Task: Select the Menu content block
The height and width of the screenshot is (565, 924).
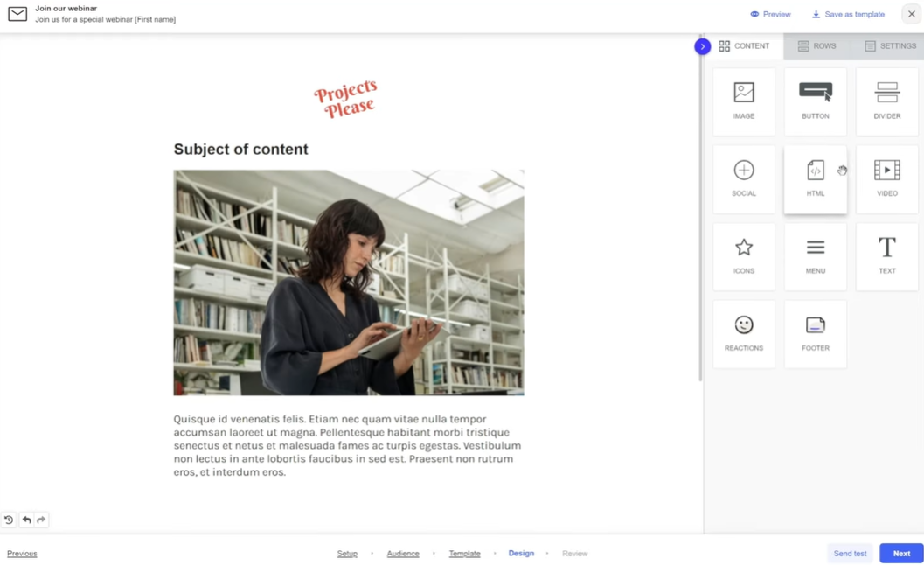Action: [815, 255]
